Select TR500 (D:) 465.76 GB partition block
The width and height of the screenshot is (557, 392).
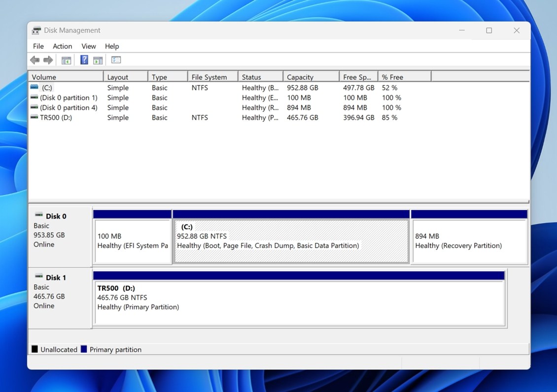(x=299, y=302)
